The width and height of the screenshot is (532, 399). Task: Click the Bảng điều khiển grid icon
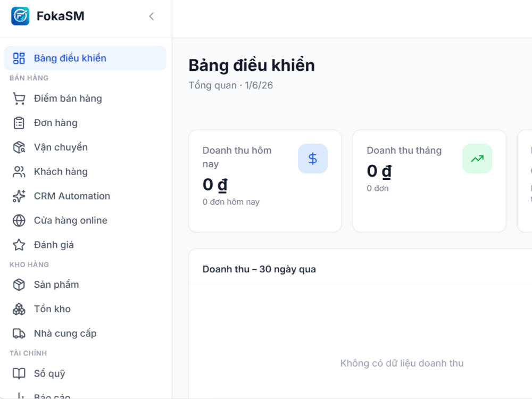pos(19,58)
